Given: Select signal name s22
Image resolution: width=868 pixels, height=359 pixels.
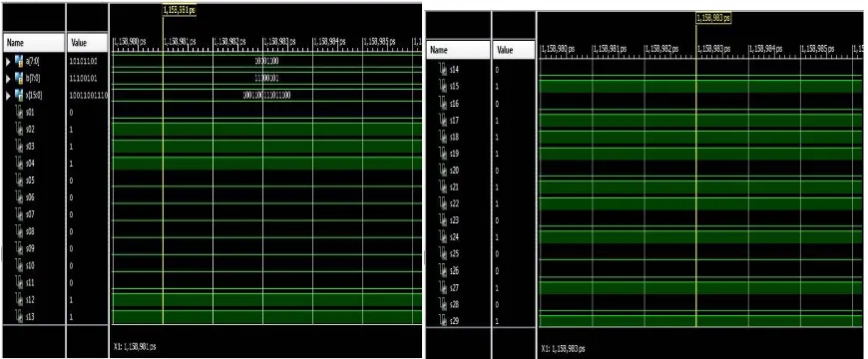Looking at the screenshot, I should pyautogui.click(x=454, y=203).
